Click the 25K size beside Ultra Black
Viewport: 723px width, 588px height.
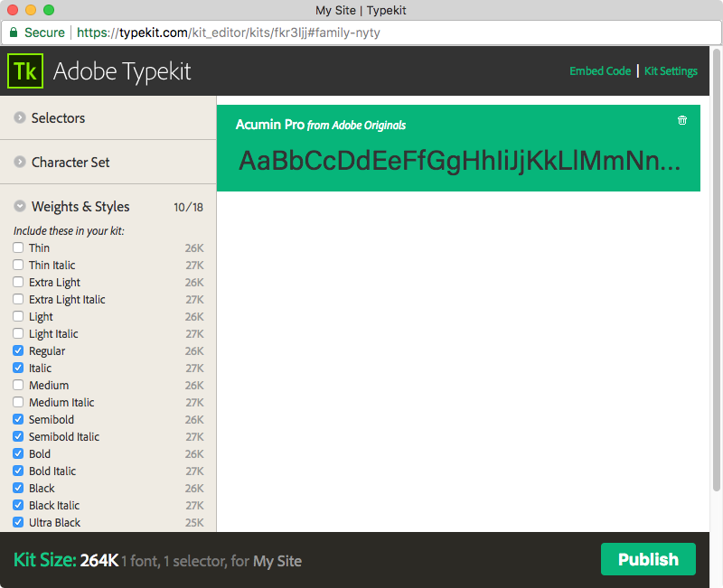pos(194,523)
